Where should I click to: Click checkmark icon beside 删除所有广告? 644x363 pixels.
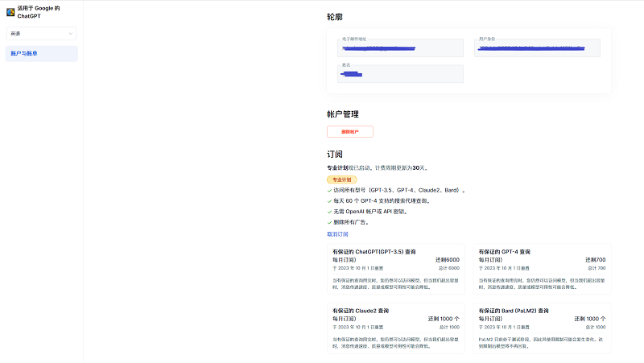[329, 223]
